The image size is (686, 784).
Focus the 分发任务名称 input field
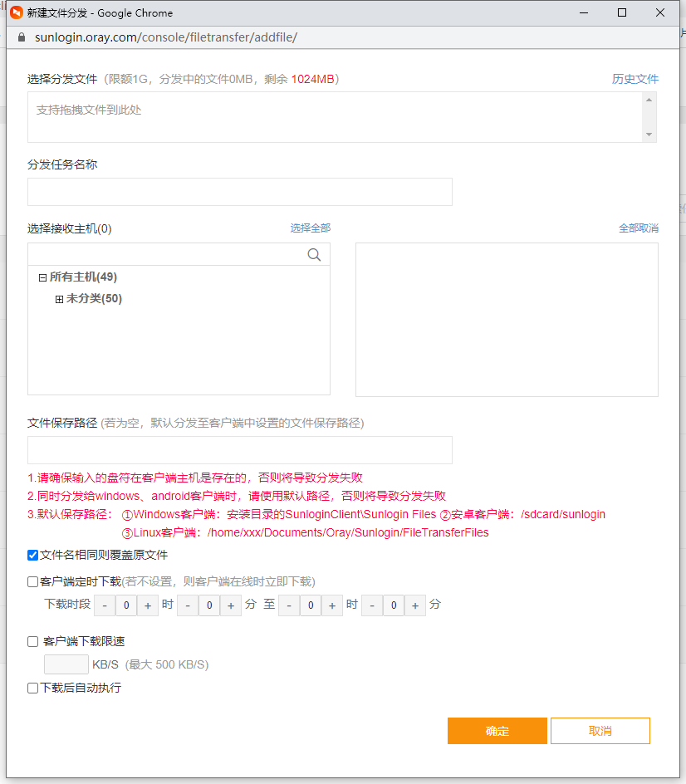[x=240, y=192]
